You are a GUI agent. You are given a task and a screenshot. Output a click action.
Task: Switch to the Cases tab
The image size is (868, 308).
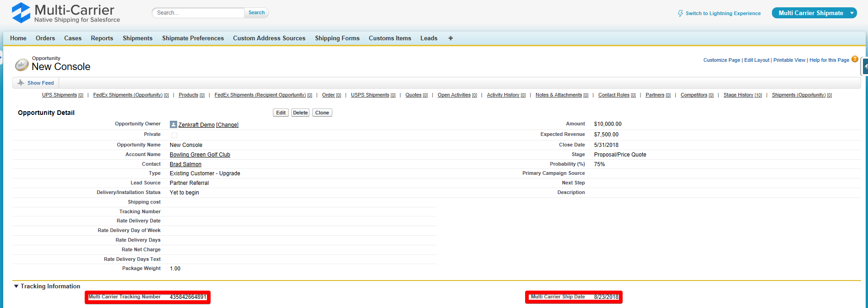pyautogui.click(x=73, y=38)
